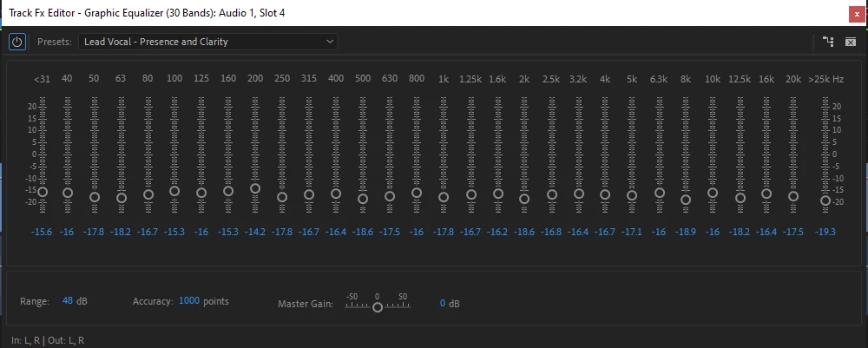This screenshot has width=868, height=348.
Task: Click the >25k Hz band slider knob
Action: click(x=825, y=200)
